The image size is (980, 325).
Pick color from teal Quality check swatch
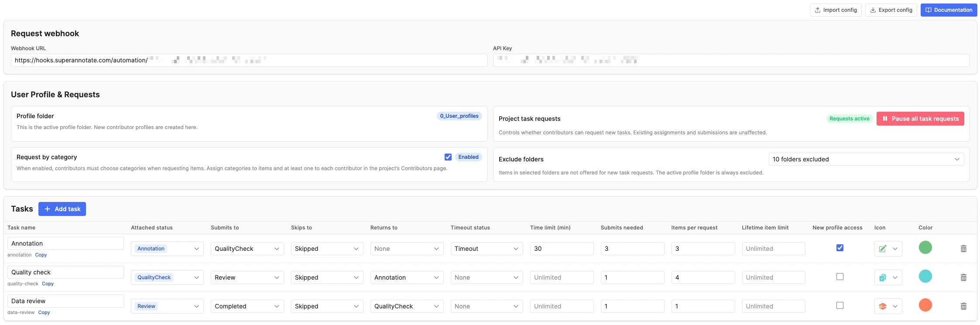click(x=925, y=276)
